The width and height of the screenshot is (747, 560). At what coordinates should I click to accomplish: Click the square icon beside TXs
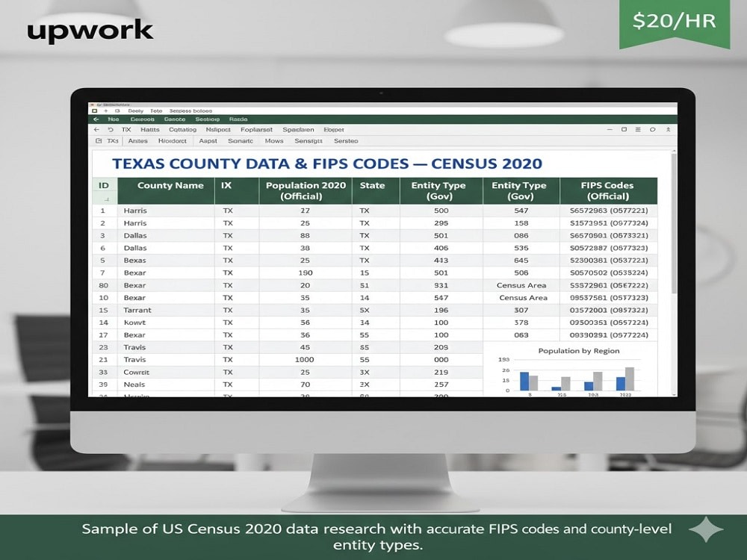point(99,141)
